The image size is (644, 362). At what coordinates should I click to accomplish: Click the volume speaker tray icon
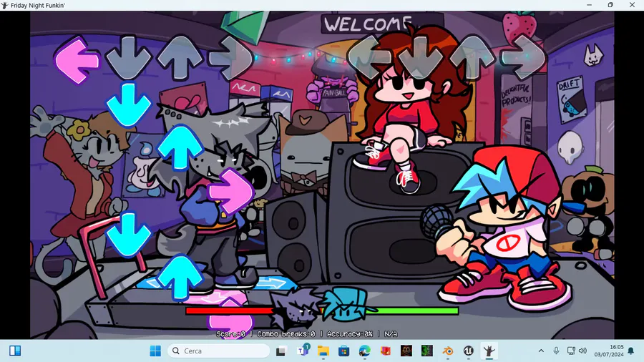[582, 351]
